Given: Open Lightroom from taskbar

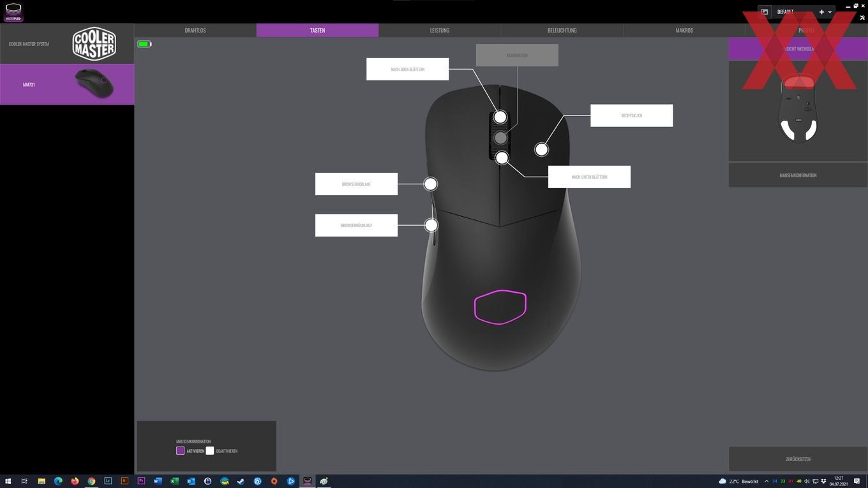Looking at the screenshot, I should (x=108, y=481).
